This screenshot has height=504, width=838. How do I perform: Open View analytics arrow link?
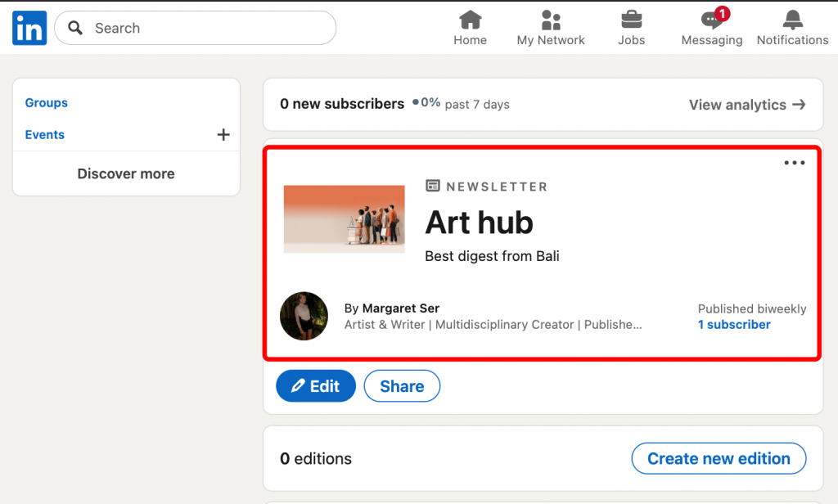pos(746,105)
